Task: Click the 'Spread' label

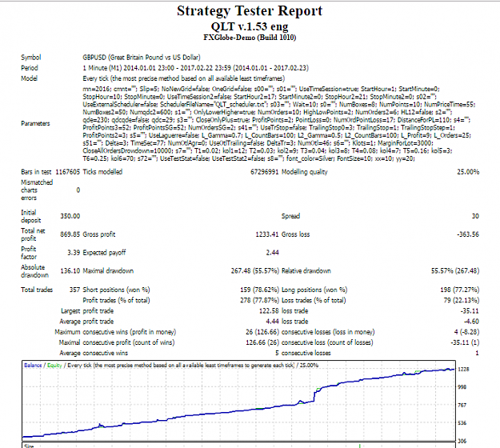Action: (x=290, y=216)
